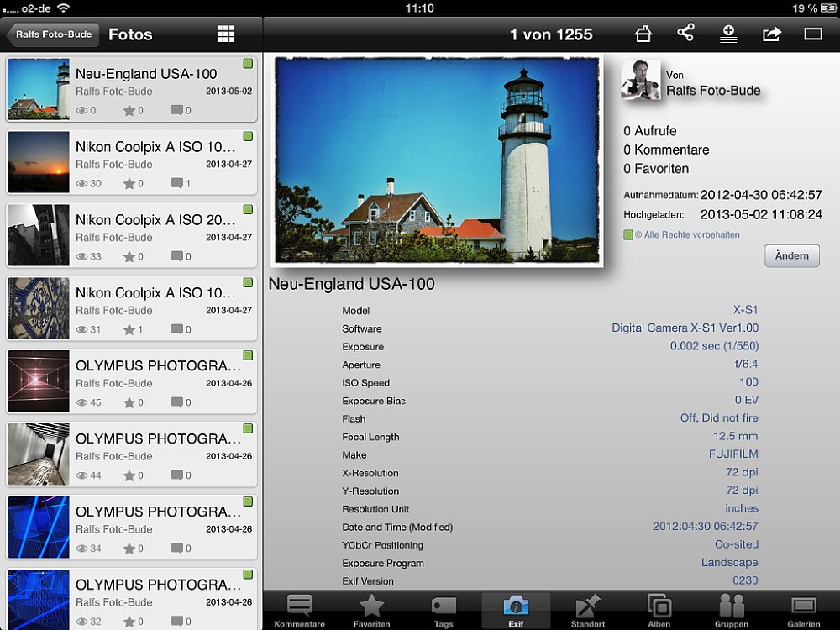Viewport: 840px width, 630px height.
Task: Tap the share network icon
Action: coord(685,33)
